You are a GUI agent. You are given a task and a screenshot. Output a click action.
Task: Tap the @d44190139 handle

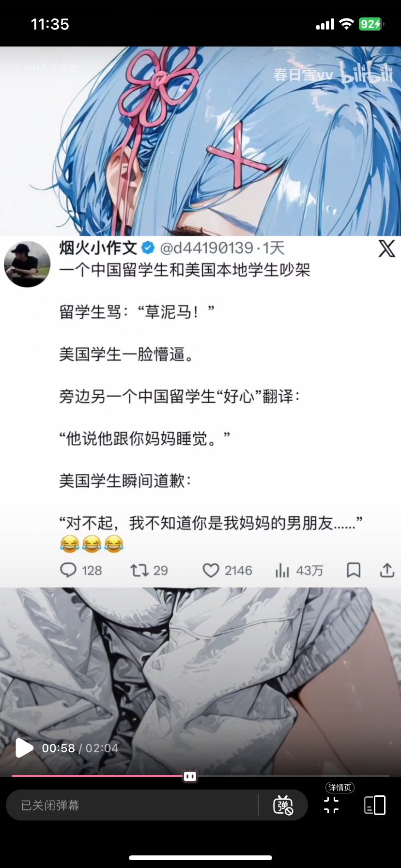[207, 248]
